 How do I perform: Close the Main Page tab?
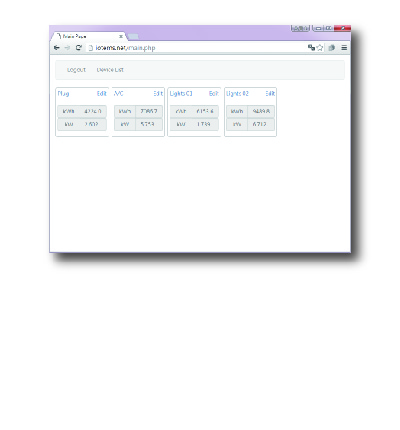pyautogui.click(x=121, y=36)
